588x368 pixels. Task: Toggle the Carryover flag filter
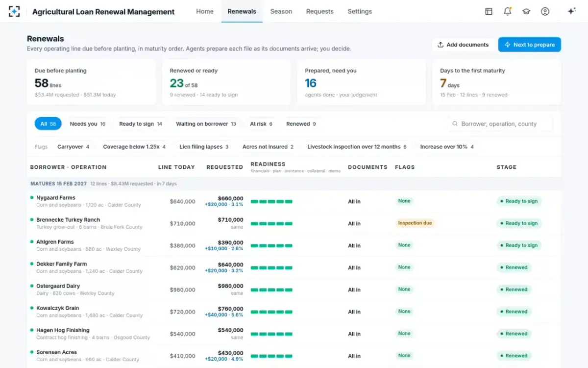[x=73, y=147]
